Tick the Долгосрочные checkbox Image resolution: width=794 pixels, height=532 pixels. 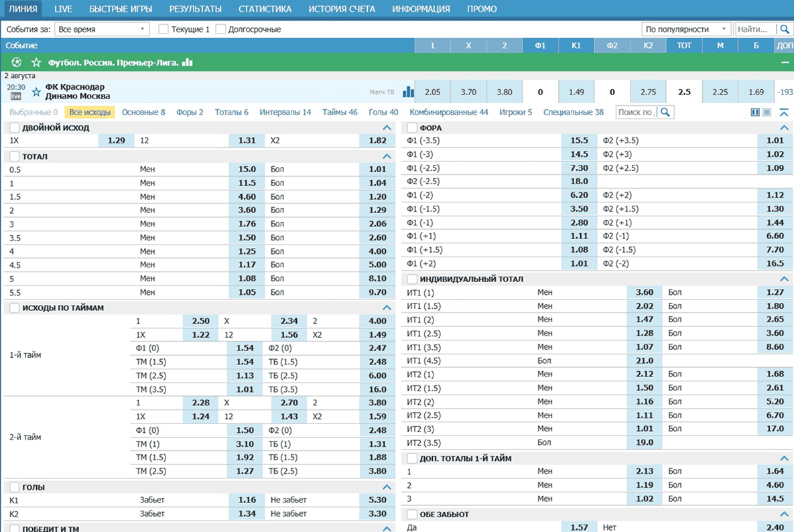click(220, 29)
